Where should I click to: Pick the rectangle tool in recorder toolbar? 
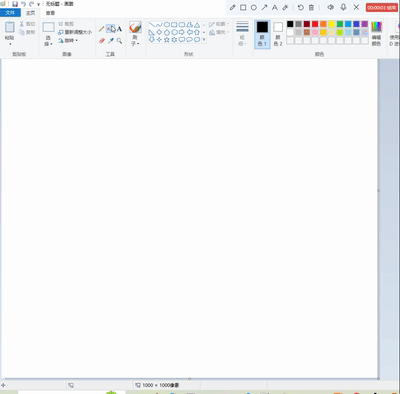[x=243, y=7]
